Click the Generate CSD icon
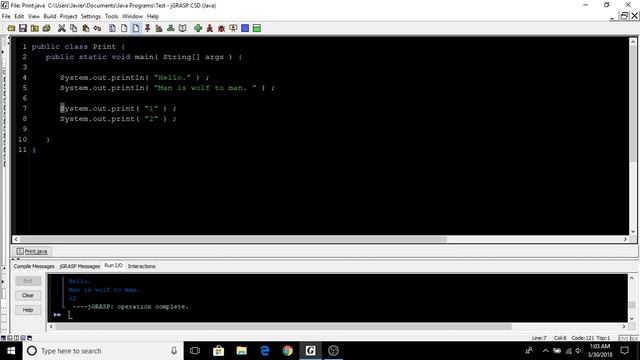 pos(112,28)
